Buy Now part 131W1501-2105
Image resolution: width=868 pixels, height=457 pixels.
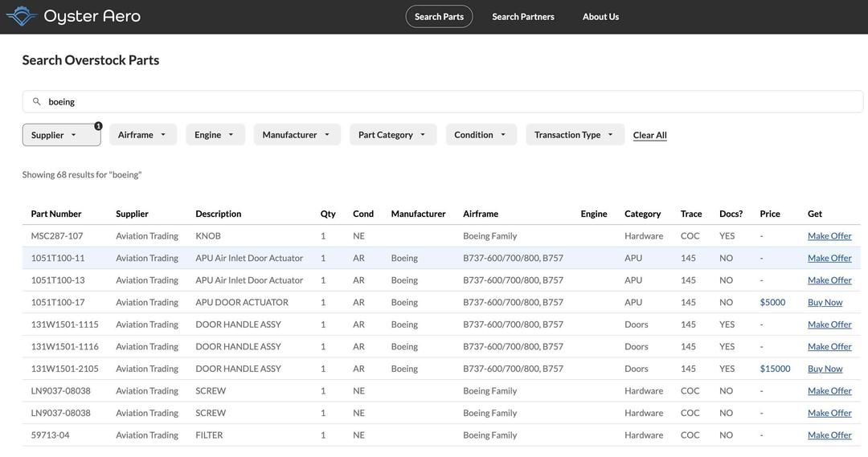pos(825,369)
